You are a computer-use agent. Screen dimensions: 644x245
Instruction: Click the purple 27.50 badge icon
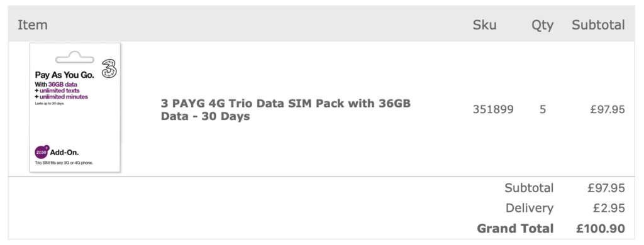42,152
